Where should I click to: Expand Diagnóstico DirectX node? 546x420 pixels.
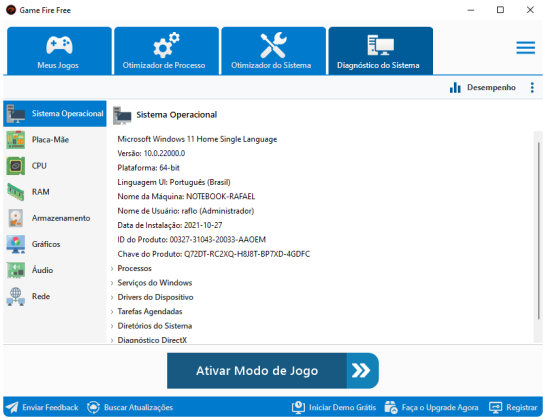point(112,340)
